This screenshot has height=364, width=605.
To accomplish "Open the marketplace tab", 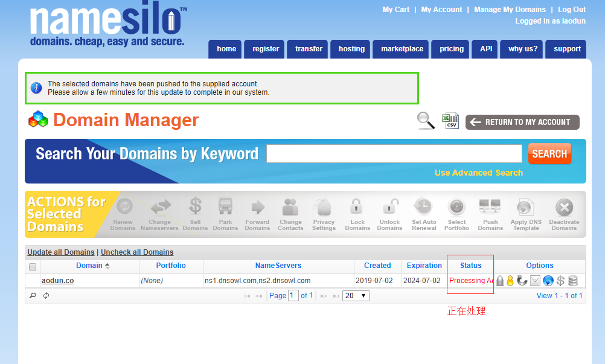I will tap(402, 49).
